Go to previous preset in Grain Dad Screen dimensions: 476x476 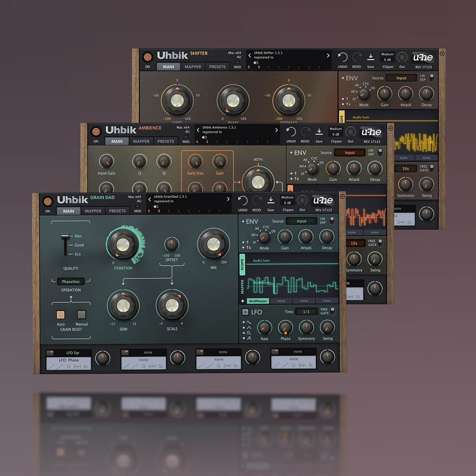[150, 200]
